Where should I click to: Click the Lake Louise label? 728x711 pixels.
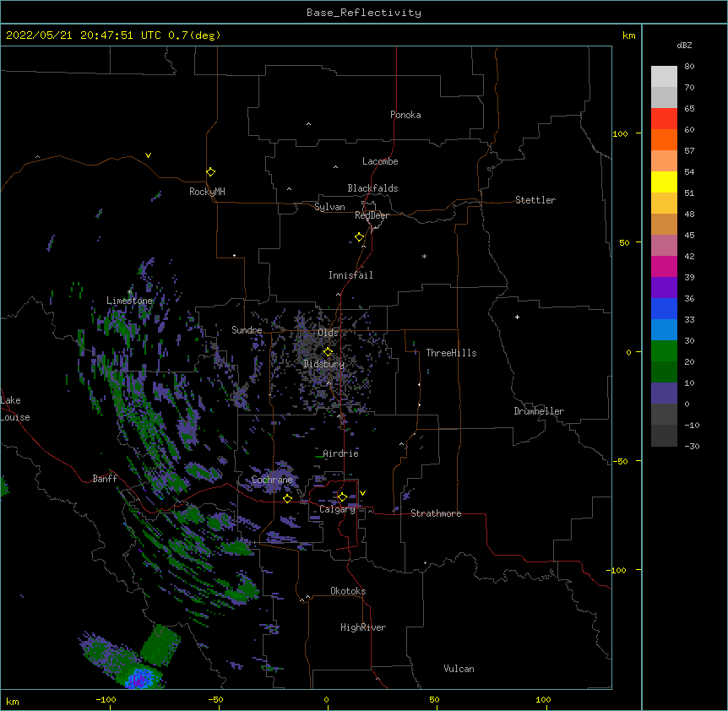[x=15, y=409]
